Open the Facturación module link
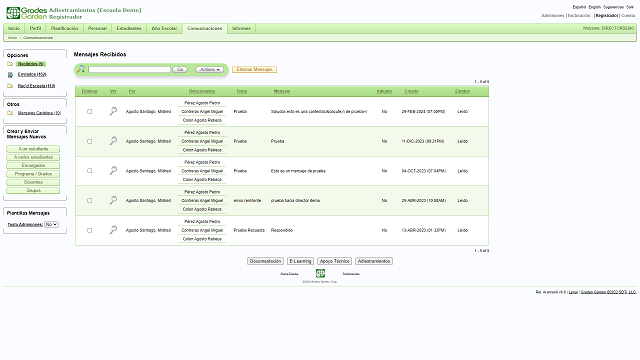The width and height of the screenshot is (640, 360). 579,16
